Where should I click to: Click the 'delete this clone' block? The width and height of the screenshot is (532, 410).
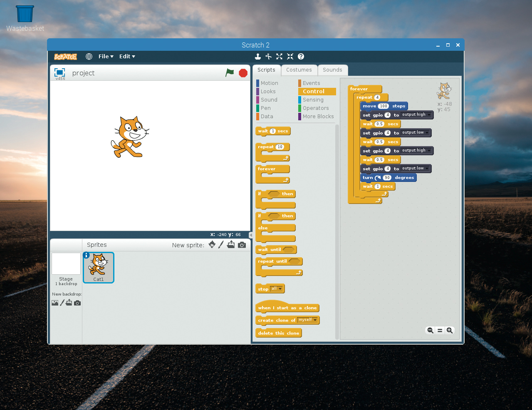click(x=278, y=333)
